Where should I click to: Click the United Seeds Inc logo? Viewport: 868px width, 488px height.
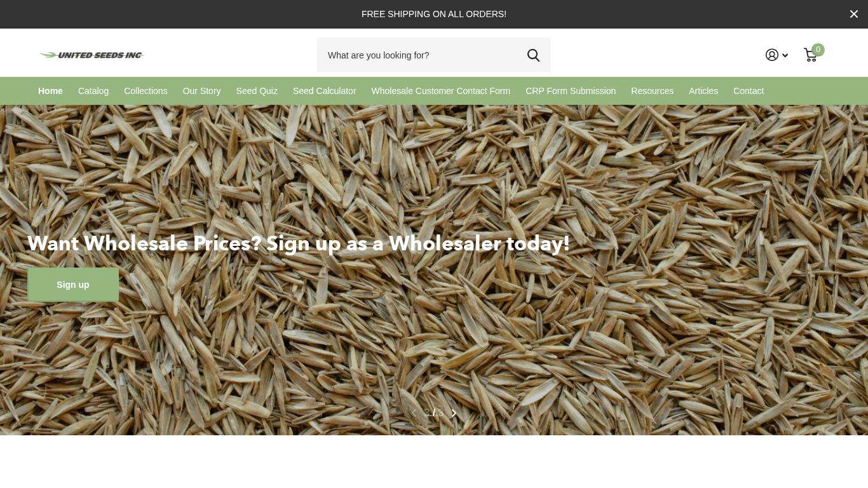[91, 55]
